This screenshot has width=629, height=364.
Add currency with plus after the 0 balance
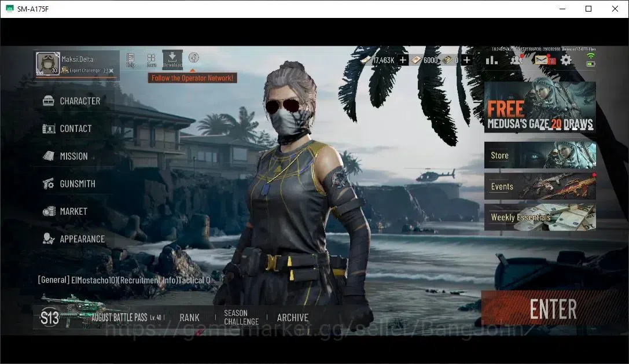466,60
